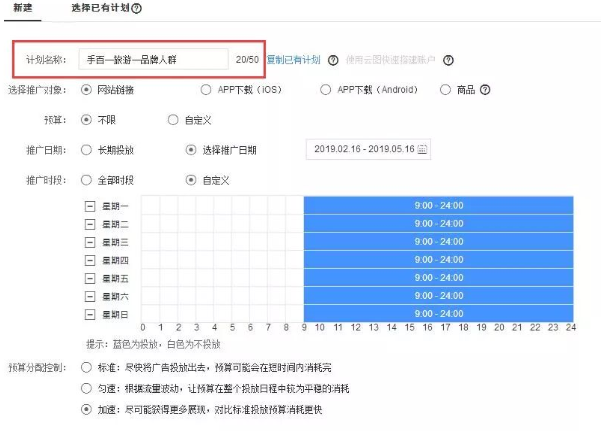Select 加速 budget allocation option

click(86, 409)
